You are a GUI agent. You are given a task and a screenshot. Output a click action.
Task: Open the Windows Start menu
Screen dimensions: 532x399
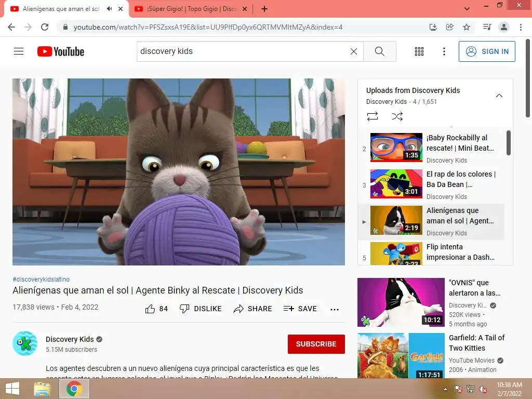coord(12,389)
